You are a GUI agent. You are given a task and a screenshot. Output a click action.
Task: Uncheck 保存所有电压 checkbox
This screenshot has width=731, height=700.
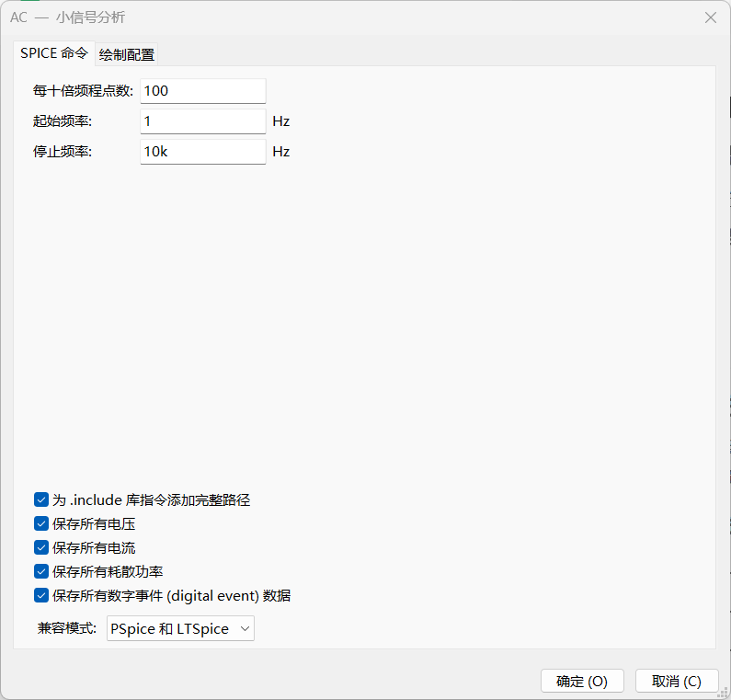(41, 524)
